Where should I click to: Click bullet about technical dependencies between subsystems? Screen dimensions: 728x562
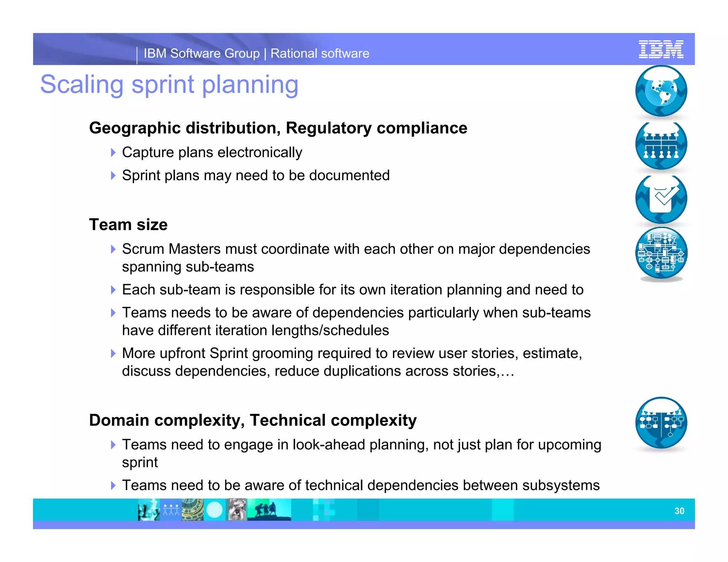(361, 485)
